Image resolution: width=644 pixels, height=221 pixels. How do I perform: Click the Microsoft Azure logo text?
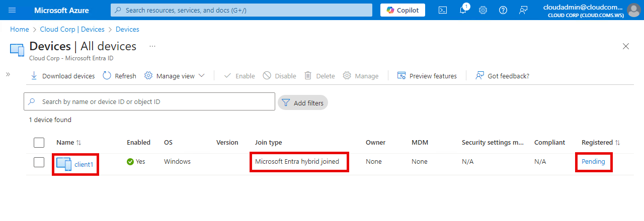coord(61,10)
